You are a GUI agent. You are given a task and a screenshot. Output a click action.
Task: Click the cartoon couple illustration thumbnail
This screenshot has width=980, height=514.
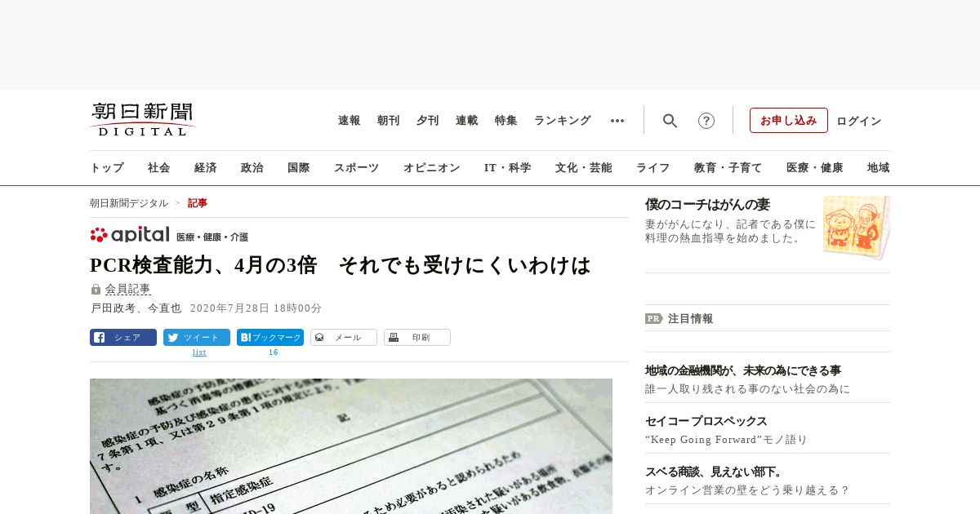pos(857,227)
